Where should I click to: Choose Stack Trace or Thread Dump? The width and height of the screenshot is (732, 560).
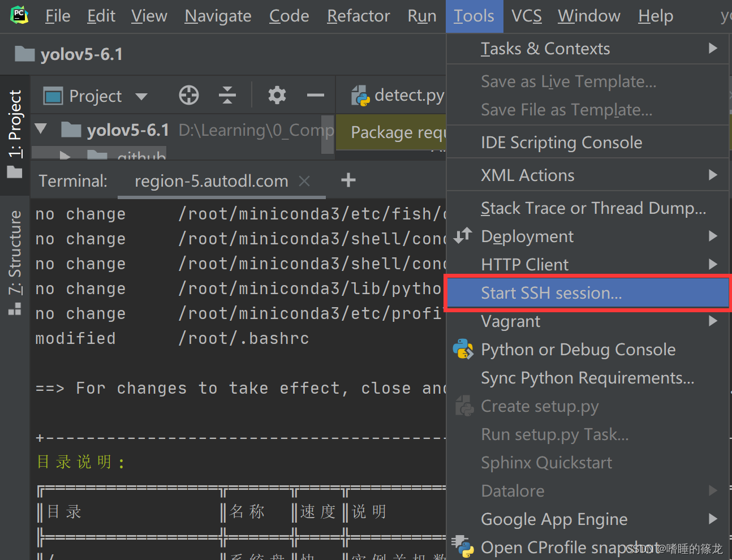click(588, 208)
